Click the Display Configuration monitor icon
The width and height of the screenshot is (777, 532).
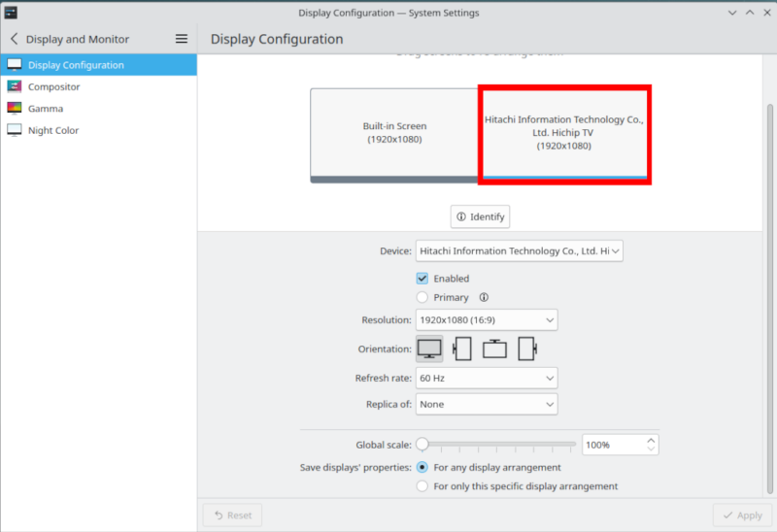click(x=15, y=64)
